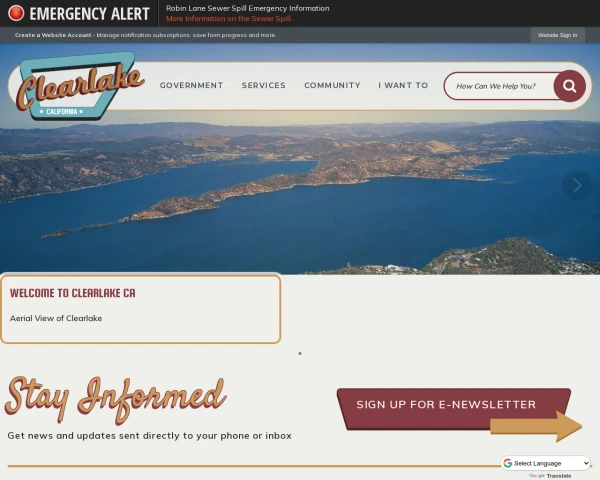Click Sign Up for E-Newsletter button
The image size is (600, 480).
click(446, 405)
